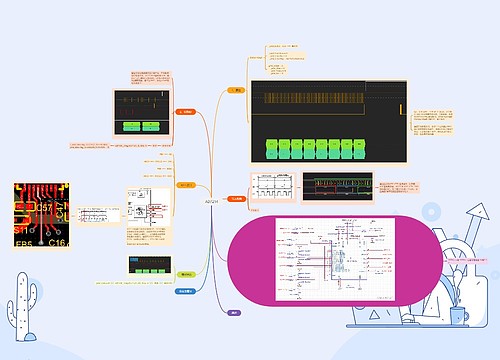Select the lime-green branch node
Viewport: 500px width, 360px height.
[186, 275]
